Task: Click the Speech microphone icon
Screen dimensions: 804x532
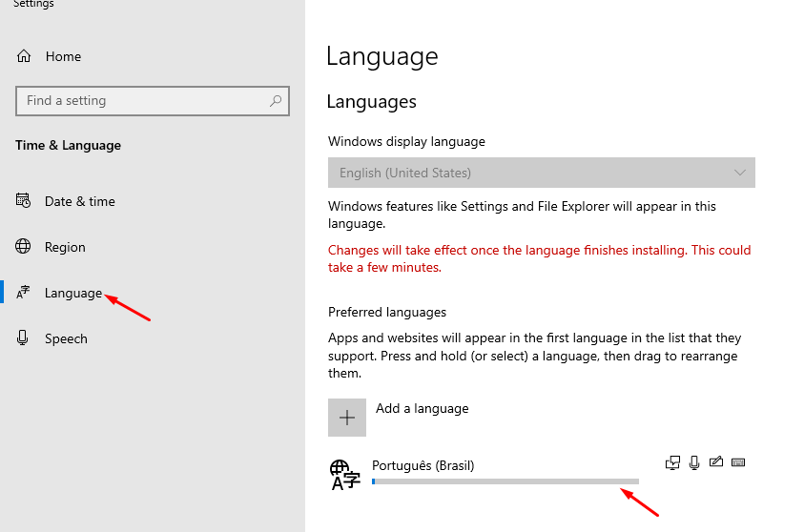Action: click(x=23, y=338)
